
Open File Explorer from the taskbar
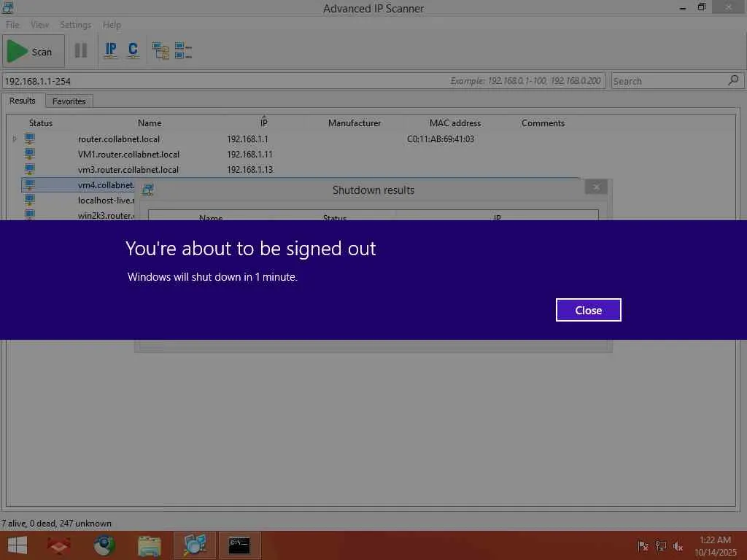coord(149,545)
